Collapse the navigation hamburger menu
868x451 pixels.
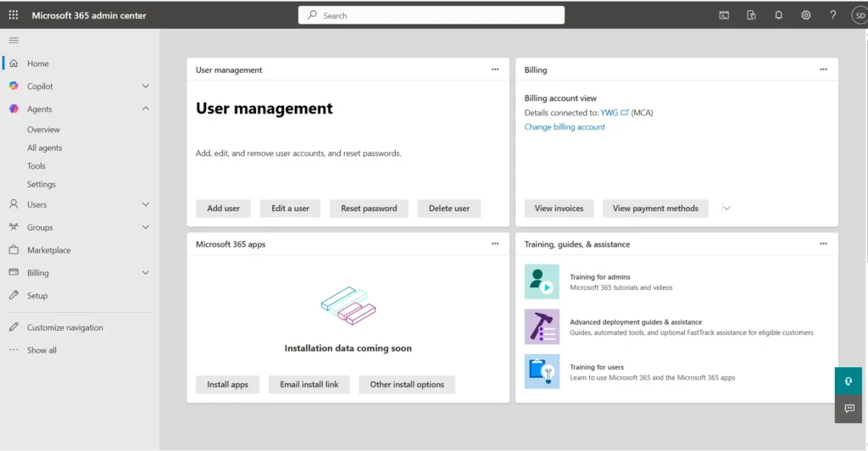click(14, 41)
